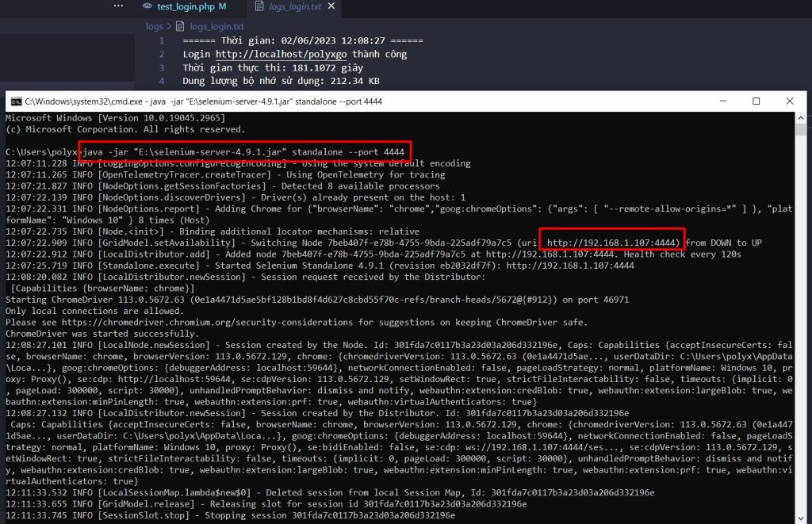
Task: Click the file icon in the breadcrumb
Action: pos(180,26)
